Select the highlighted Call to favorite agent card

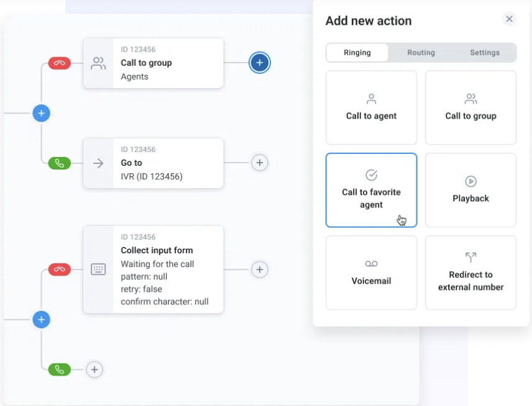click(x=371, y=190)
